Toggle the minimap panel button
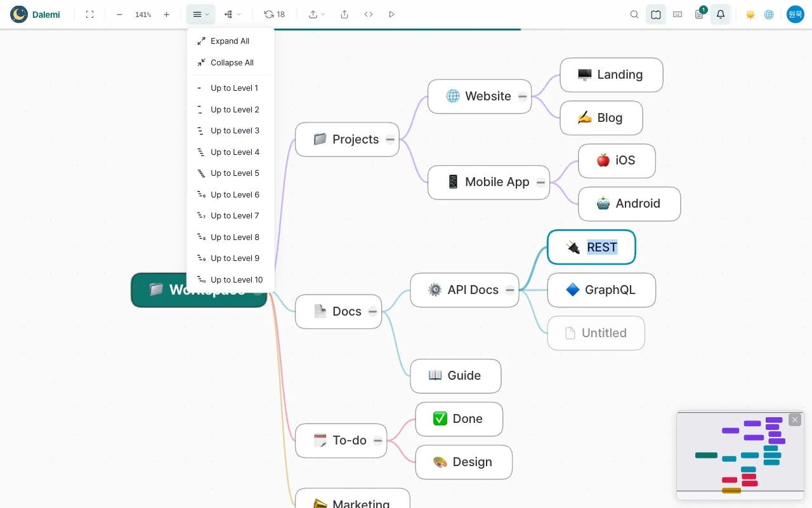This screenshot has width=812, height=508. click(x=656, y=14)
